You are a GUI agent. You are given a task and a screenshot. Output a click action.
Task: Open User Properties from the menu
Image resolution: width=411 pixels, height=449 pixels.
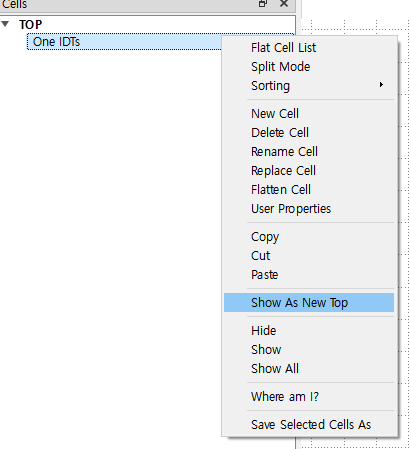pos(291,209)
